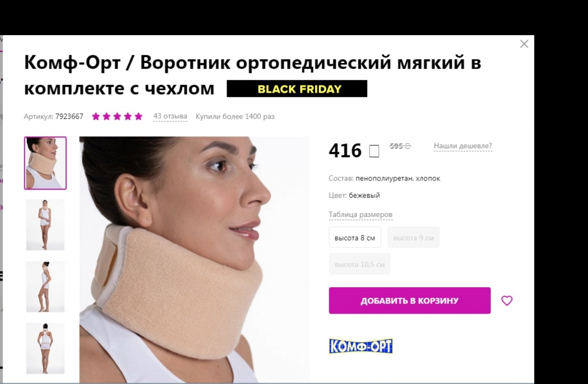Click the five-star rating row

click(x=118, y=116)
